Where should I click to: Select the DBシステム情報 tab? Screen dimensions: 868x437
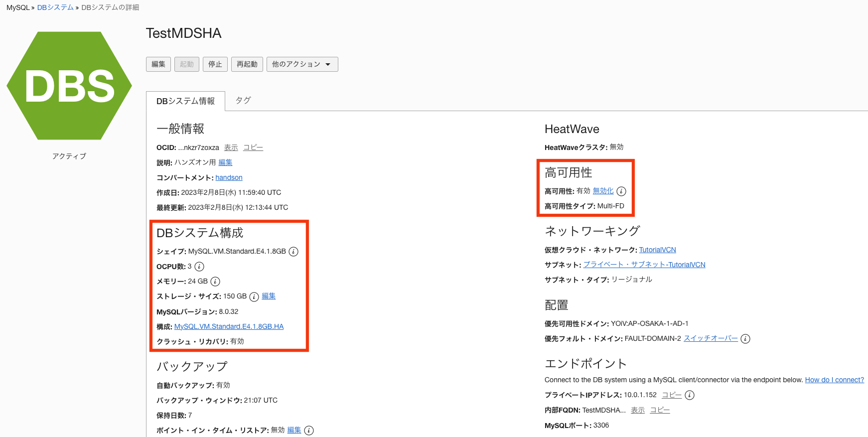point(185,101)
